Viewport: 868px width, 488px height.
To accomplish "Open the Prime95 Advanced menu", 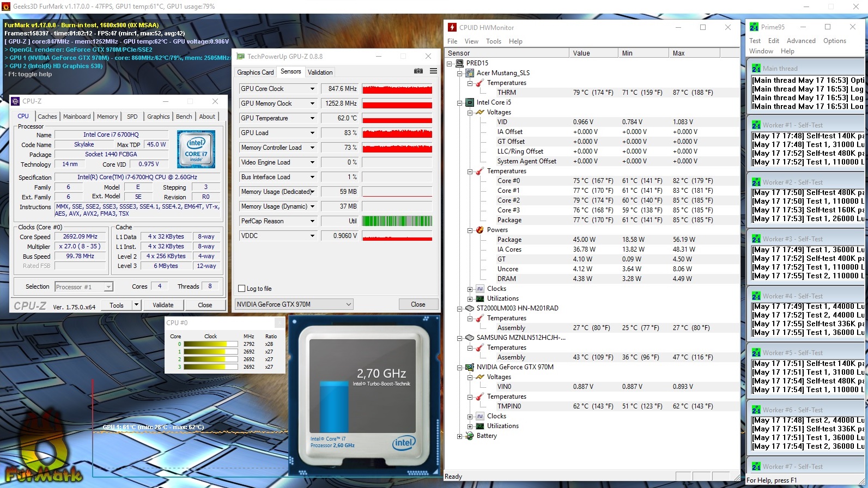I will (x=801, y=41).
